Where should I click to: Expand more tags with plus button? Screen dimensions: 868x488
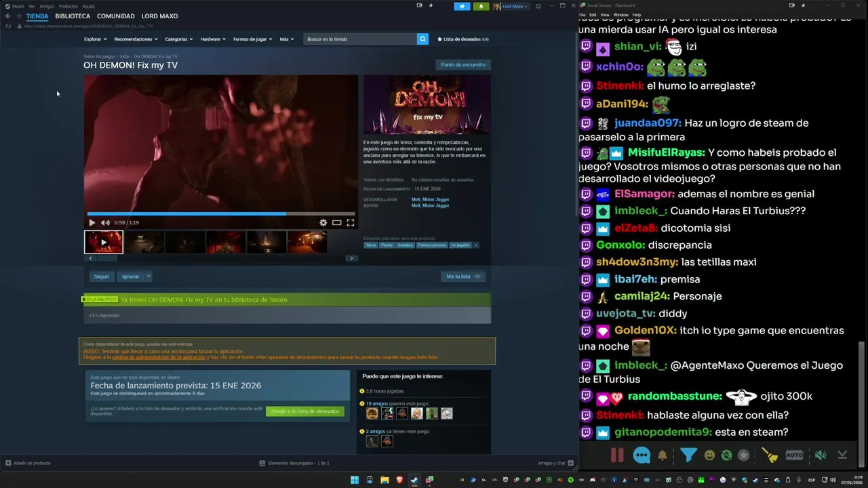point(475,245)
